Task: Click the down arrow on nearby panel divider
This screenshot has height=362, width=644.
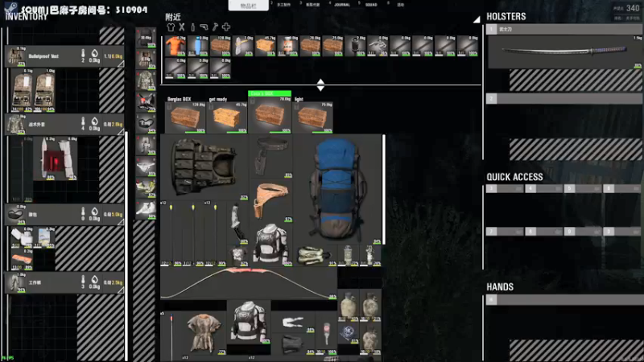Action: [x=320, y=88]
